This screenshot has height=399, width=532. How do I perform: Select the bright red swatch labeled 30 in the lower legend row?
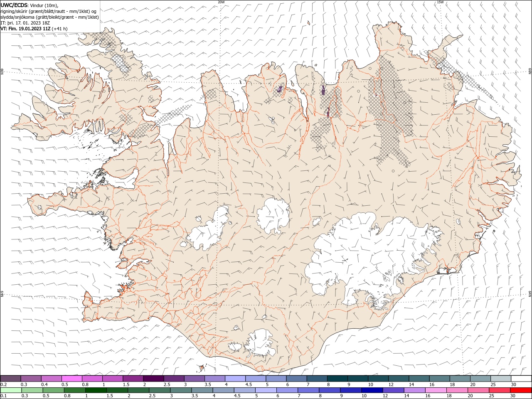[x=521, y=390]
